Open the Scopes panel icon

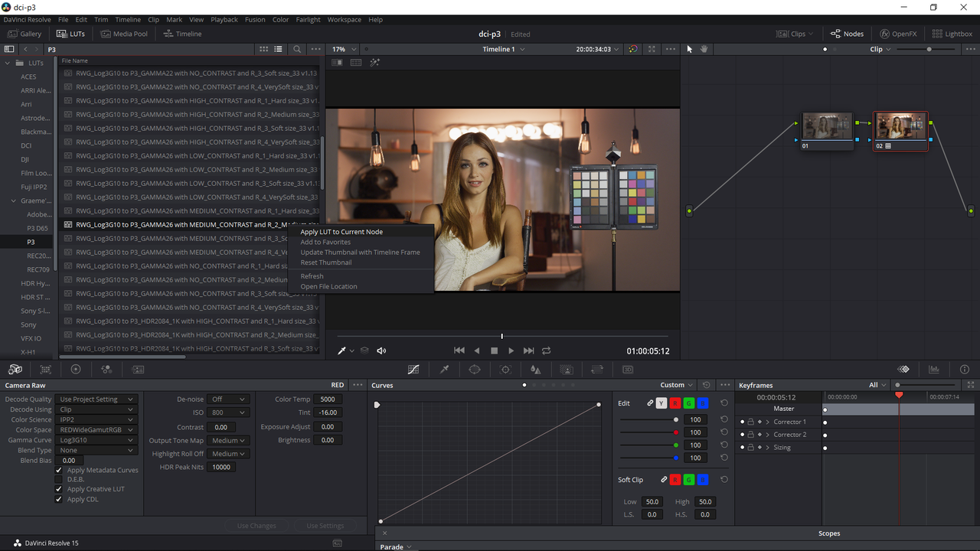[934, 369]
